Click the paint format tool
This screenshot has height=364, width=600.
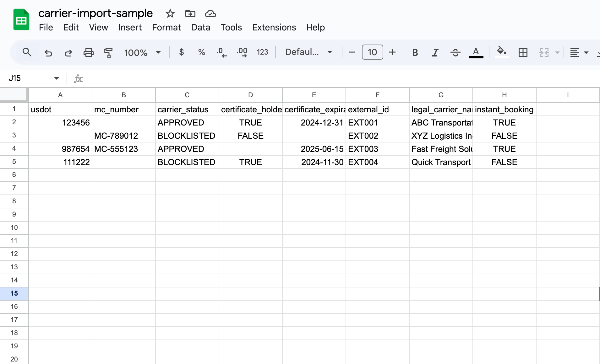point(108,52)
